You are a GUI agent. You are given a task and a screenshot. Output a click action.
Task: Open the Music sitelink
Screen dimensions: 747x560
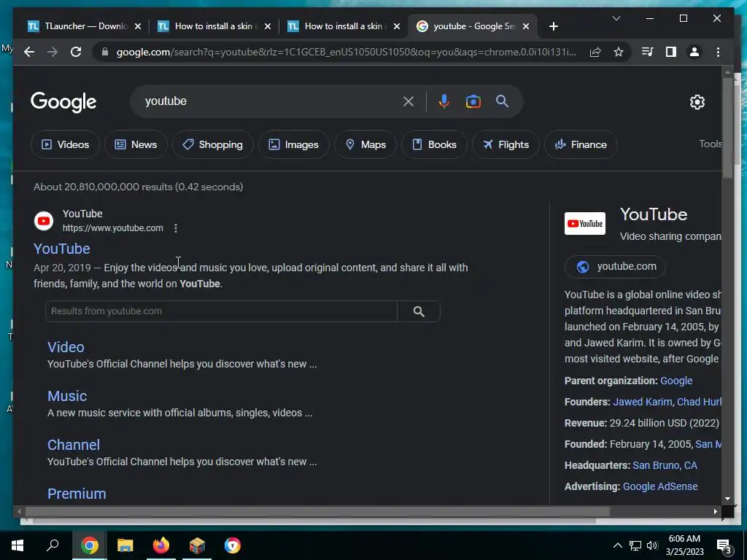coord(67,396)
